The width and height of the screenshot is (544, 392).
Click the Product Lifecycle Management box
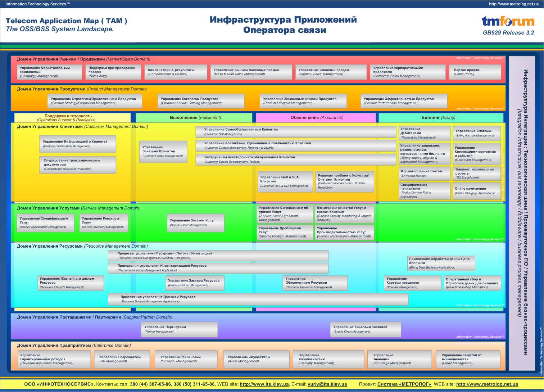[303, 101]
